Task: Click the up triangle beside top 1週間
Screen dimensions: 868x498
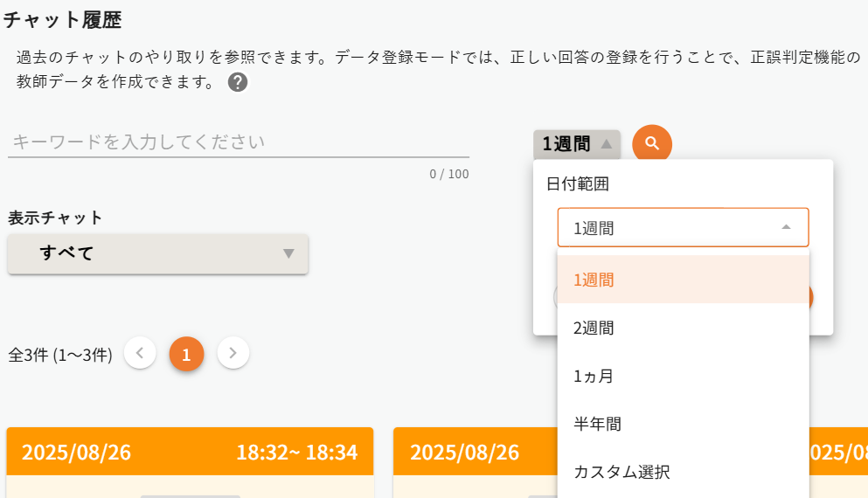Action: (607, 143)
